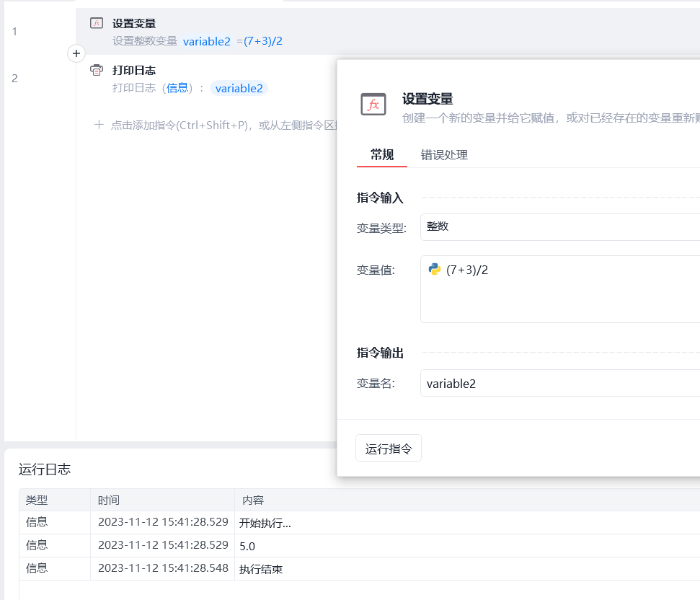Click the 信息 log level link in step 2
The width and height of the screenshot is (700, 600).
[x=177, y=88]
